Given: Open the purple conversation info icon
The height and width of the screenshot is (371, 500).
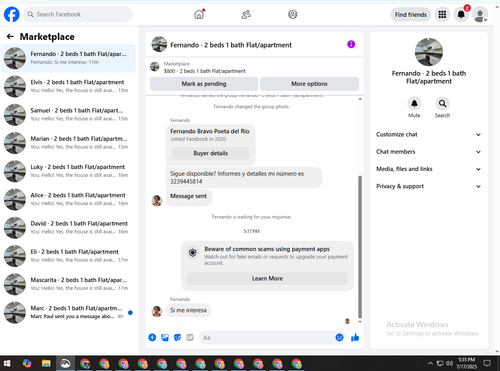Looking at the screenshot, I should [x=351, y=44].
